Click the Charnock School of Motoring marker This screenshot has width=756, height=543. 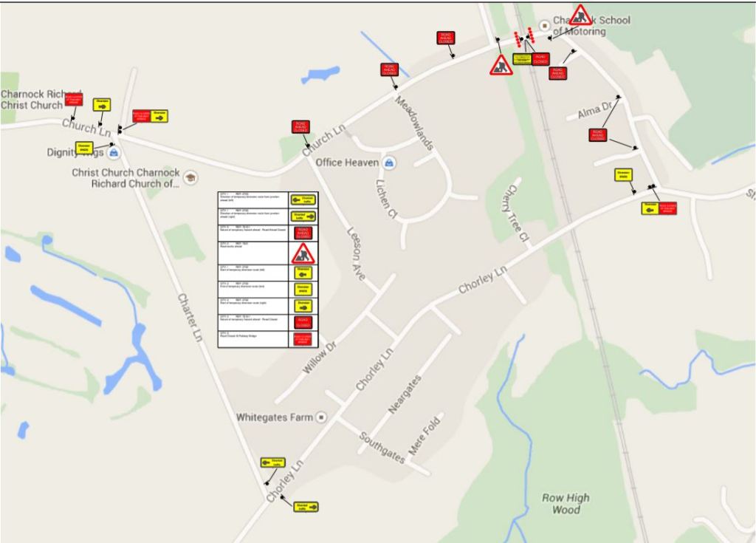546,24
